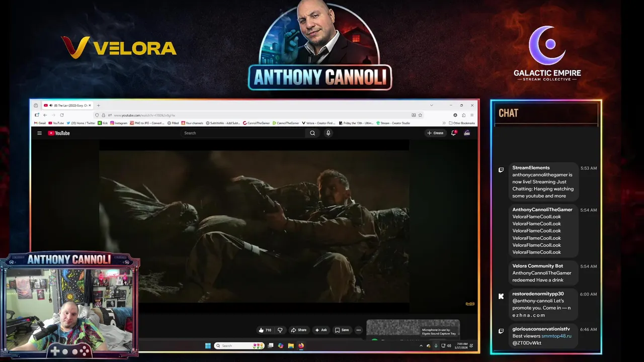Open the Your channels bookmark
Screen dimensions: 644x362
pos(192,123)
